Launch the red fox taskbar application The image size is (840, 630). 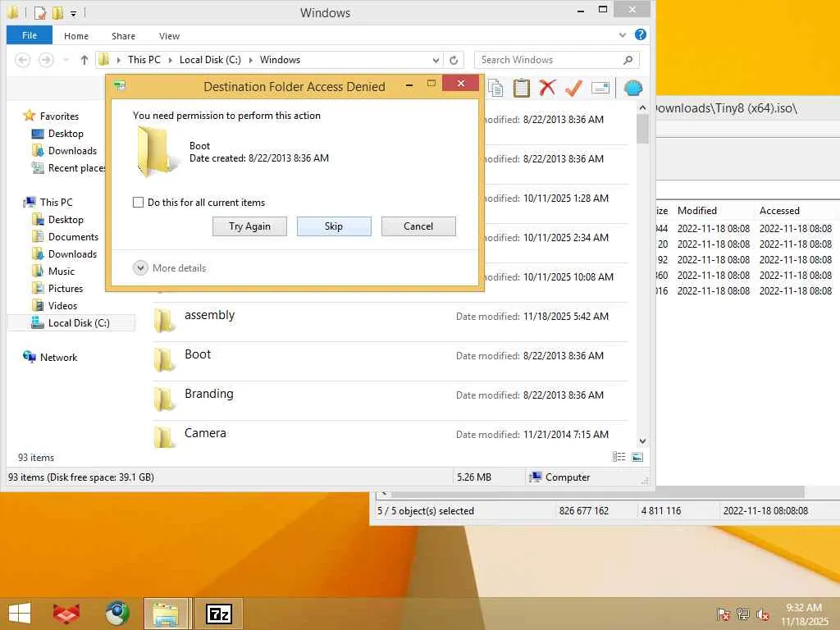(66, 614)
